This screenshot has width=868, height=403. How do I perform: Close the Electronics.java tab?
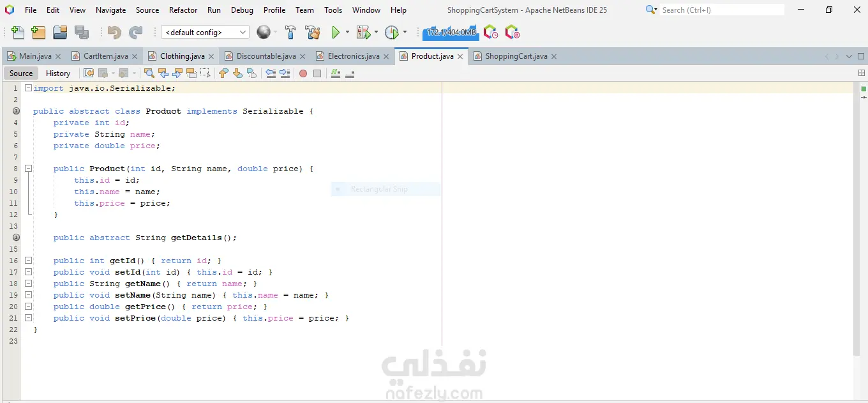pos(386,56)
